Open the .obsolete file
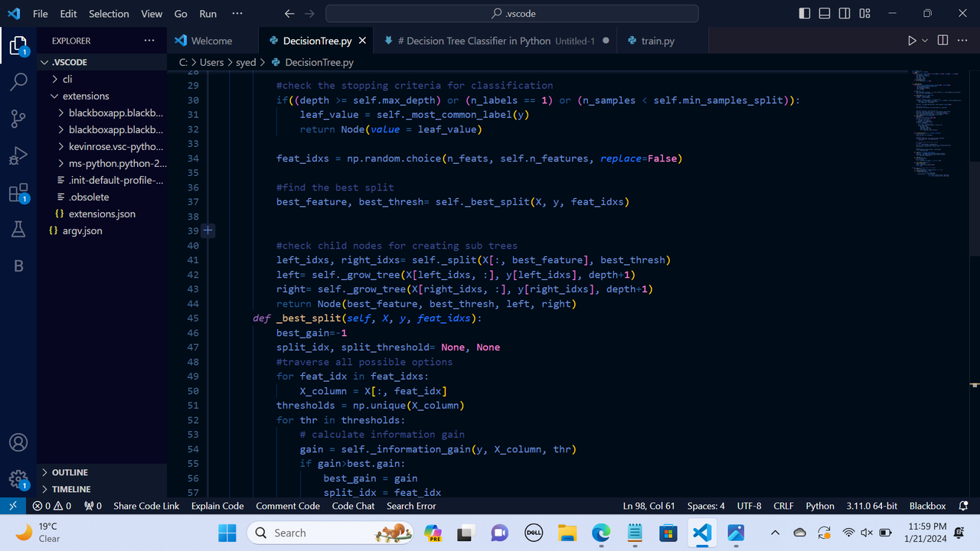This screenshot has height=551, width=980. tap(102, 197)
